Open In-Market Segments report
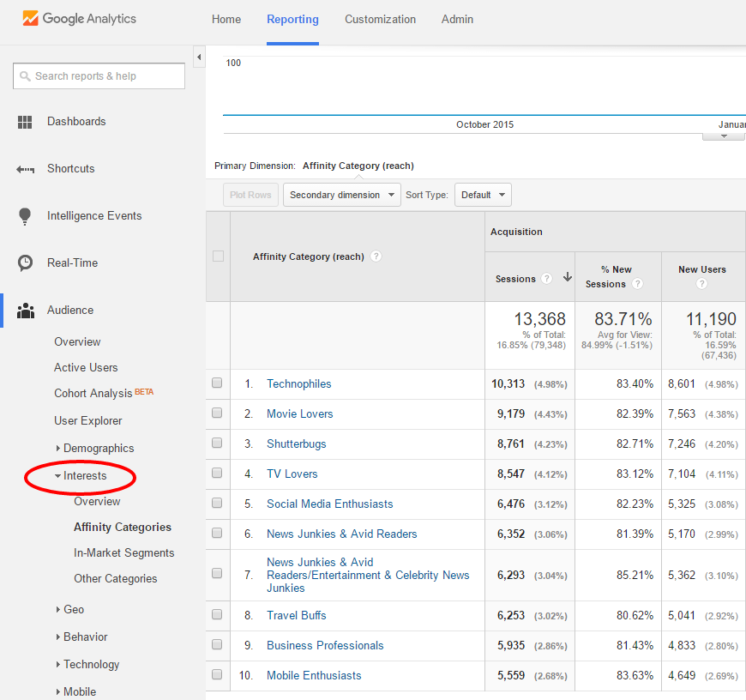This screenshot has height=700, width=746. (123, 553)
